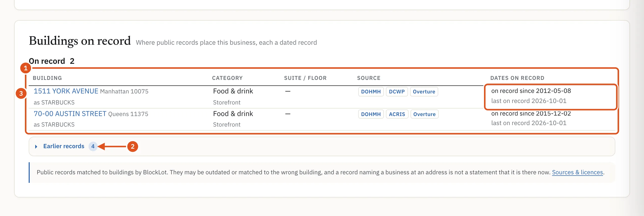Click the ACRIS source badge
The image size is (644, 216).
pyautogui.click(x=397, y=114)
